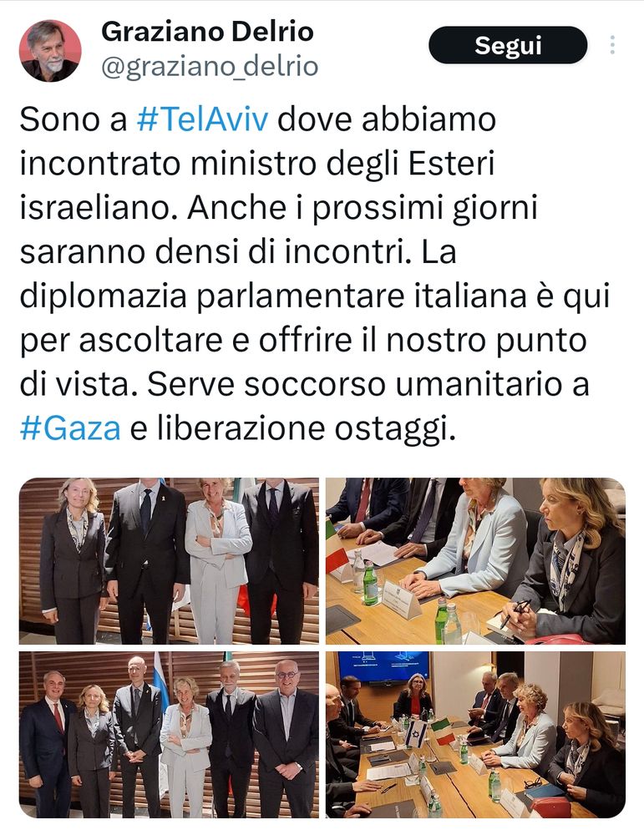644x835 pixels.
Task: Click the Segui follow button
Action: tap(508, 45)
